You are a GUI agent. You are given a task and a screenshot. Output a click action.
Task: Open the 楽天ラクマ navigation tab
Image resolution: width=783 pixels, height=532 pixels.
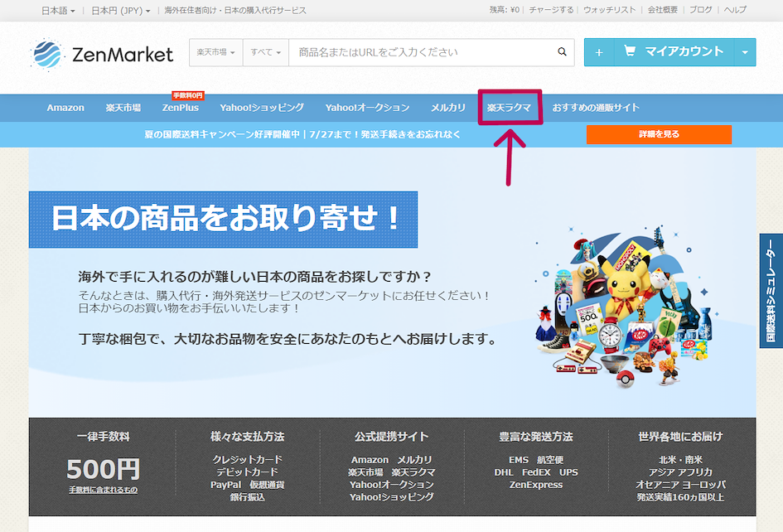coord(509,108)
